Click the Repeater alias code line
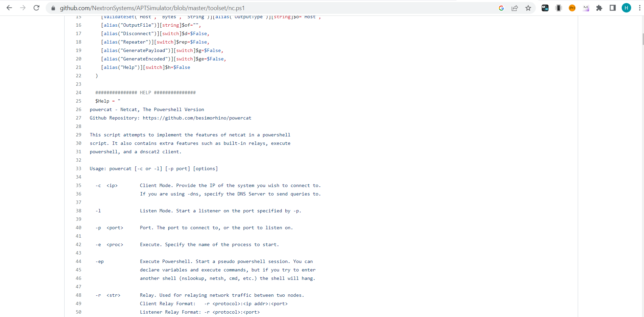Screen dimensions: 644x317 (155, 42)
